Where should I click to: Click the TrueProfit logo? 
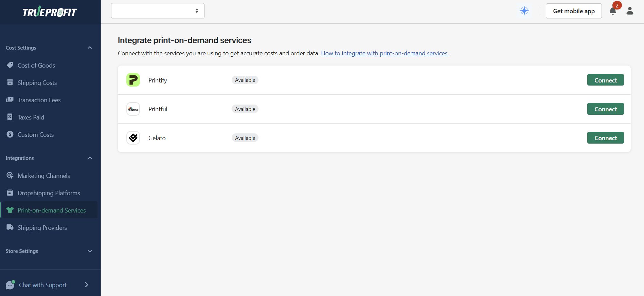[x=50, y=12]
